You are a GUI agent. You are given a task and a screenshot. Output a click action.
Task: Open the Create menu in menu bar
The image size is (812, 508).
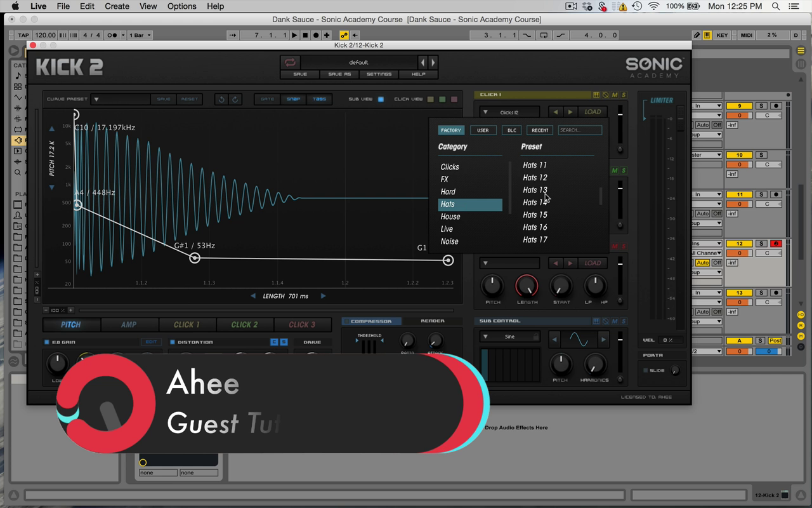point(117,6)
